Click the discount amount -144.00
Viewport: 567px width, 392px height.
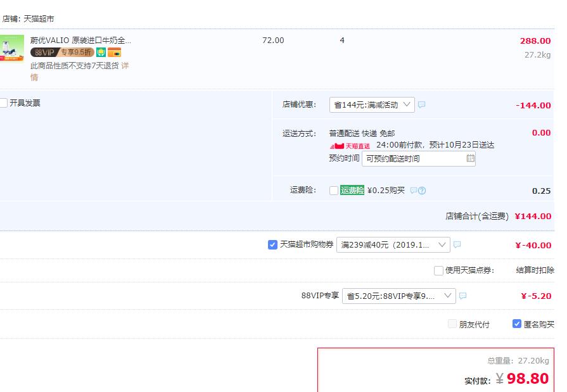point(533,106)
